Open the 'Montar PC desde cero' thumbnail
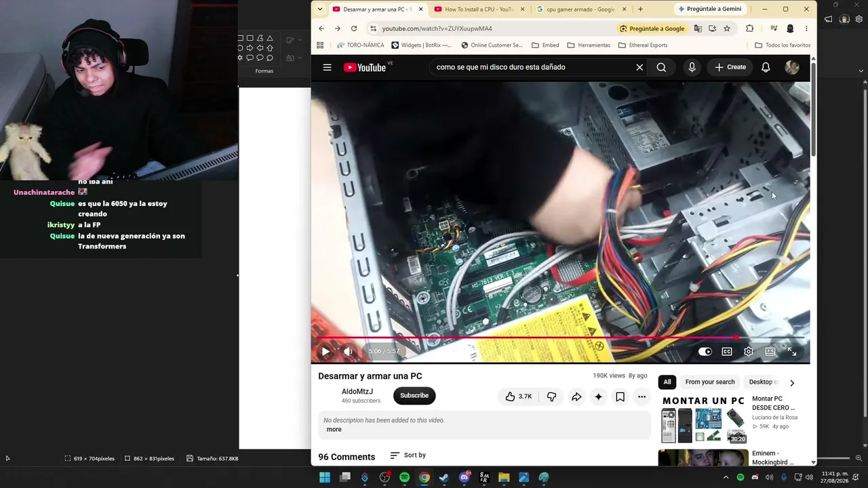 (704, 420)
